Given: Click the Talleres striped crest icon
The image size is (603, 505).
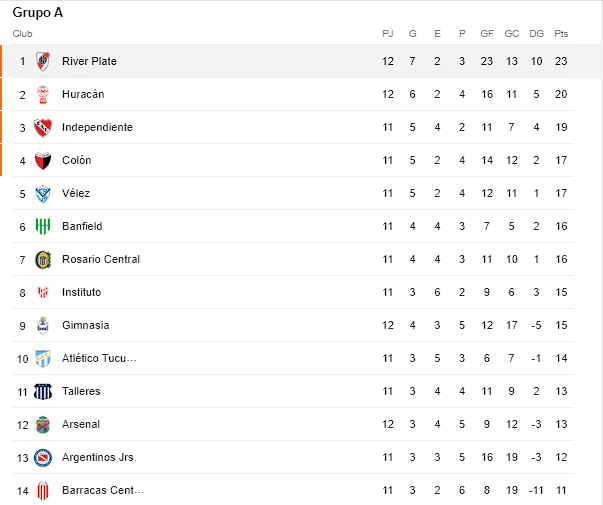Looking at the screenshot, I should [43, 391].
